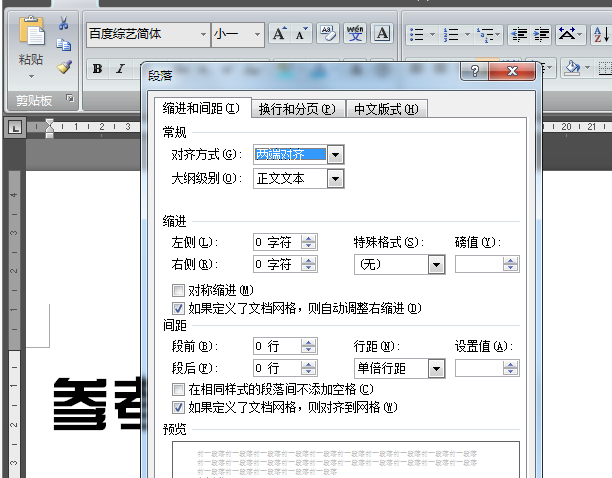
Task: Click the Increase Indent icon
Action: (x=541, y=34)
